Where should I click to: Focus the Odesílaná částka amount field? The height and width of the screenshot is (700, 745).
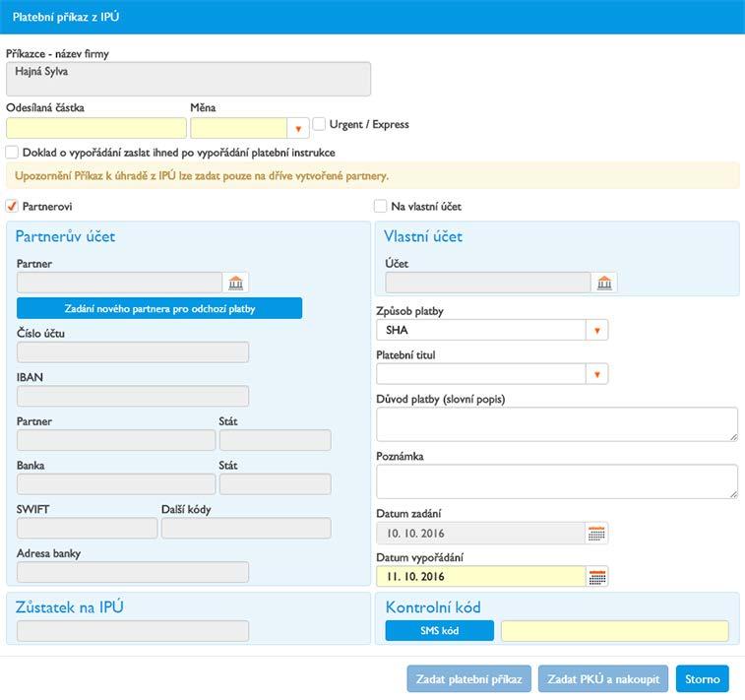[x=96, y=128]
